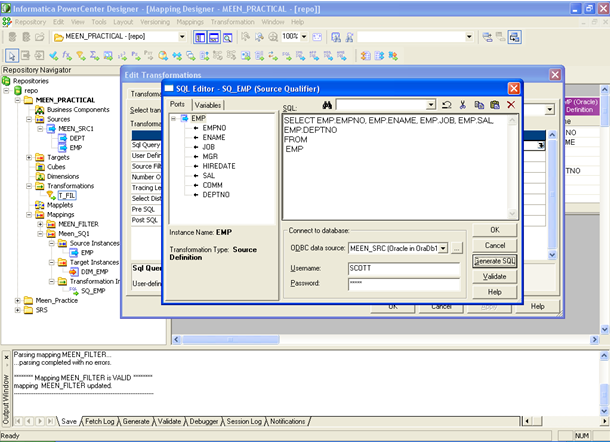Open the Mappings menu
610x442 pixels.
[x=190, y=22]
